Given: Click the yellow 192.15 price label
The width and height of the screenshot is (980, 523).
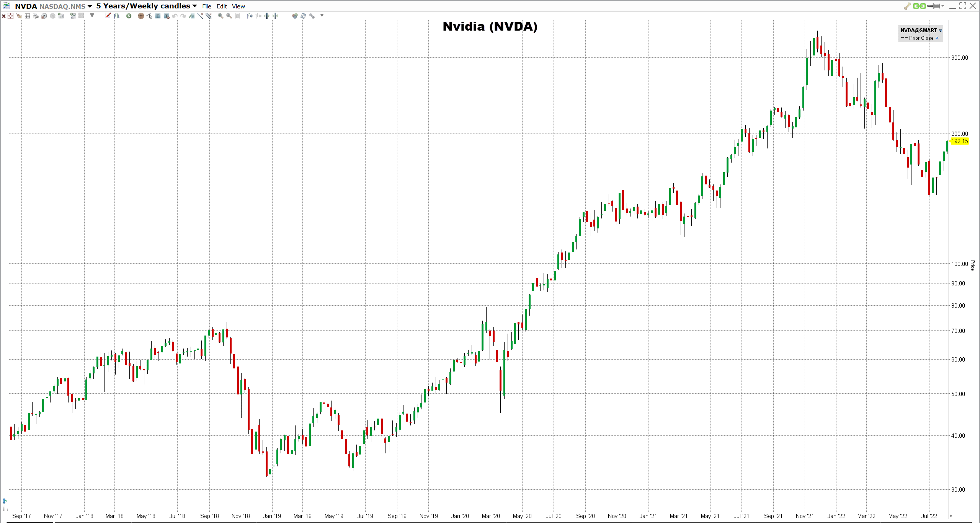Looking at the screenshot, I should pyautogui.click(x=959, y=141).
